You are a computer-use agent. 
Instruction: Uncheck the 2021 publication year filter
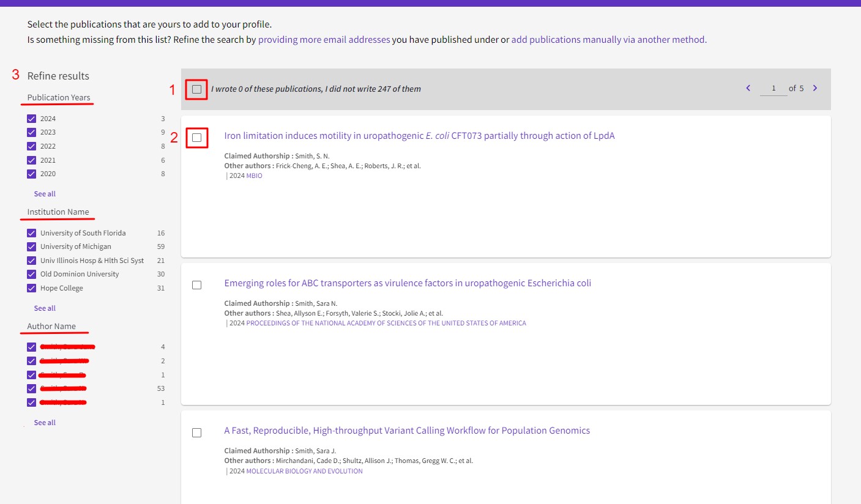pos(32,160)
